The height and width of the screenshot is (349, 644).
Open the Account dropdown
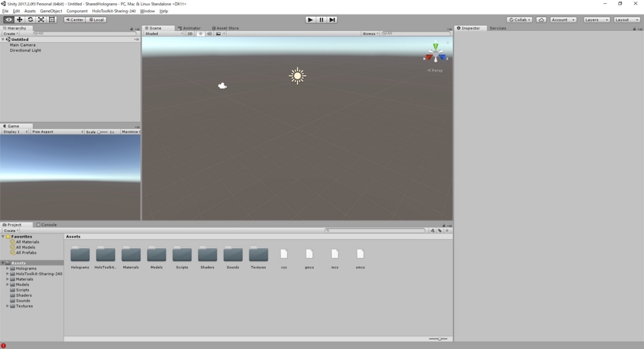563,19
